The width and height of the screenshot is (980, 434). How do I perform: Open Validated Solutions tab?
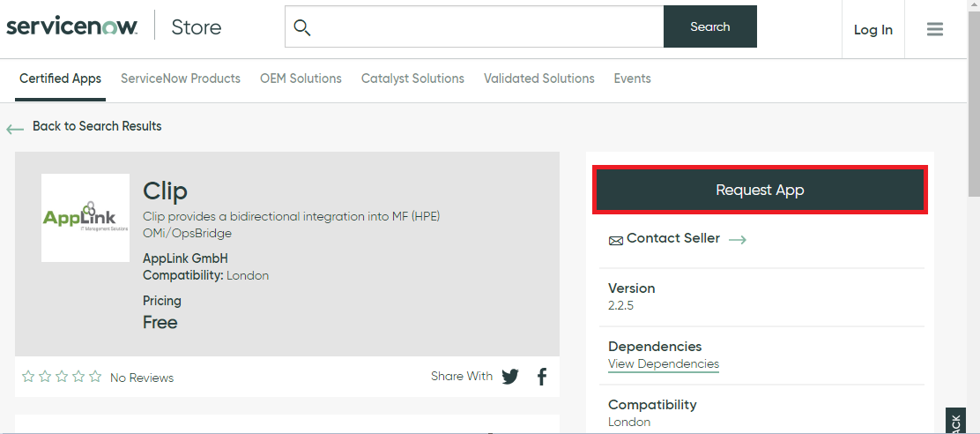point(538,79)
